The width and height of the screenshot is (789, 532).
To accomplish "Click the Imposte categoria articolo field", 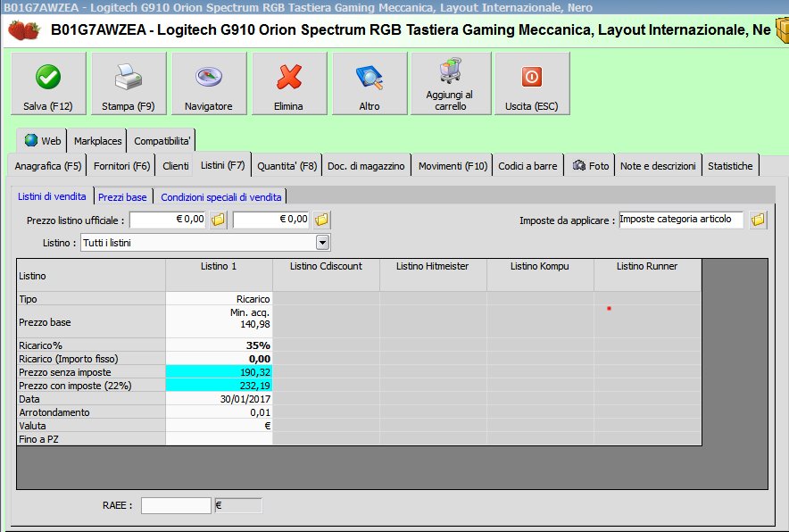I will click(681, 220).
